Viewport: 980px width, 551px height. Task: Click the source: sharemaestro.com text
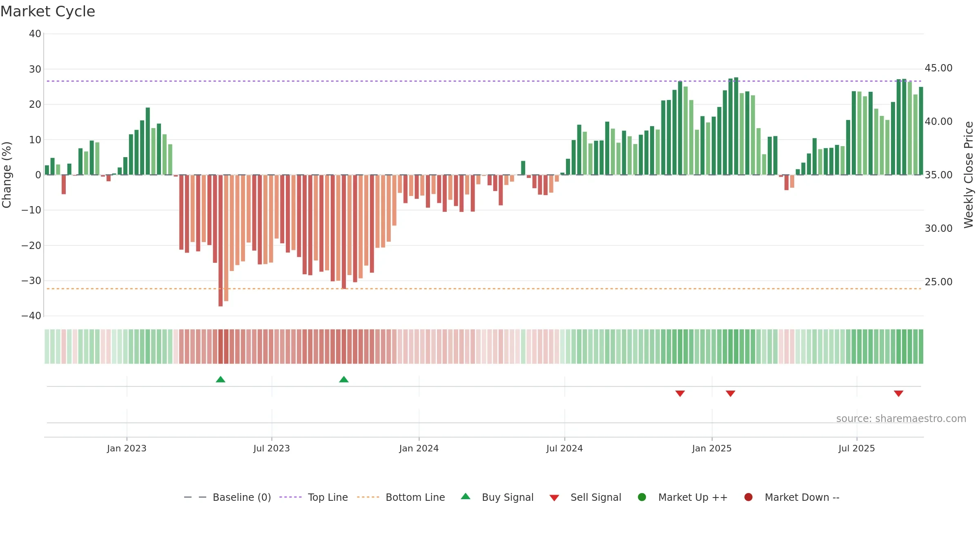pyautogui.click(x=901, y=419)
